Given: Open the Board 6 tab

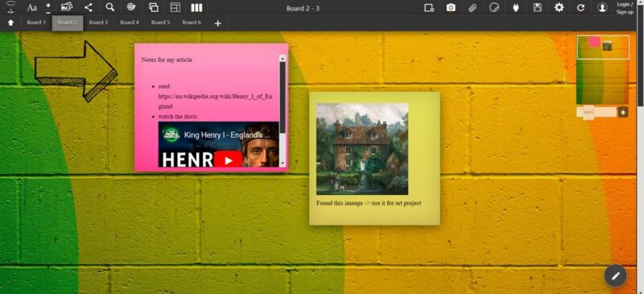Looking at the screenshot, I should tap(192, 23).
